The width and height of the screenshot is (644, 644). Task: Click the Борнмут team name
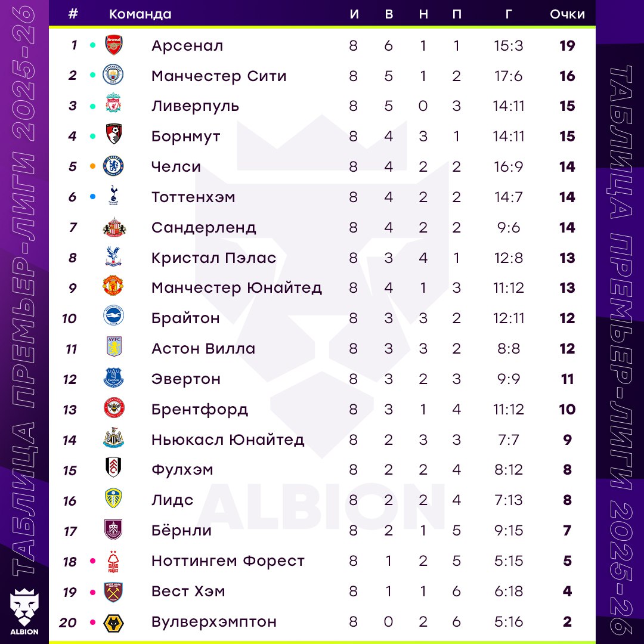186,137
